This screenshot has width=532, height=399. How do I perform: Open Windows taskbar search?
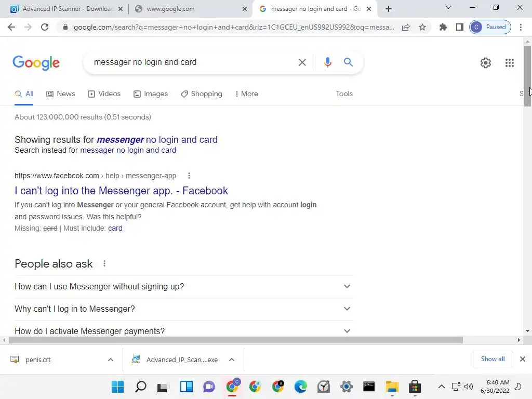click(x=140, y=387)
